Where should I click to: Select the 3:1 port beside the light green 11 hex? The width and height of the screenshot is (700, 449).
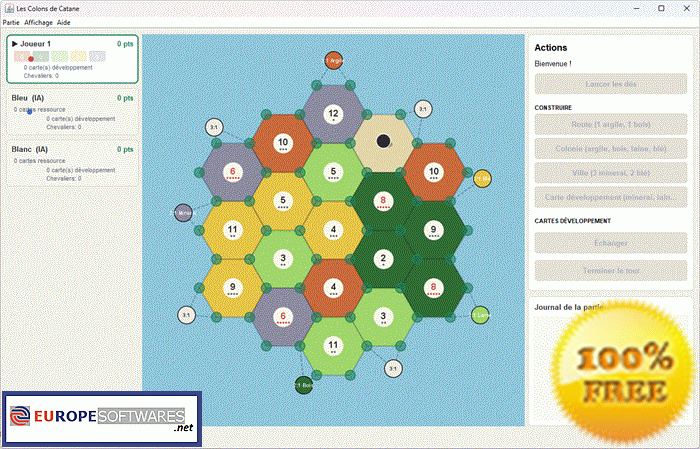pos(393,369)
